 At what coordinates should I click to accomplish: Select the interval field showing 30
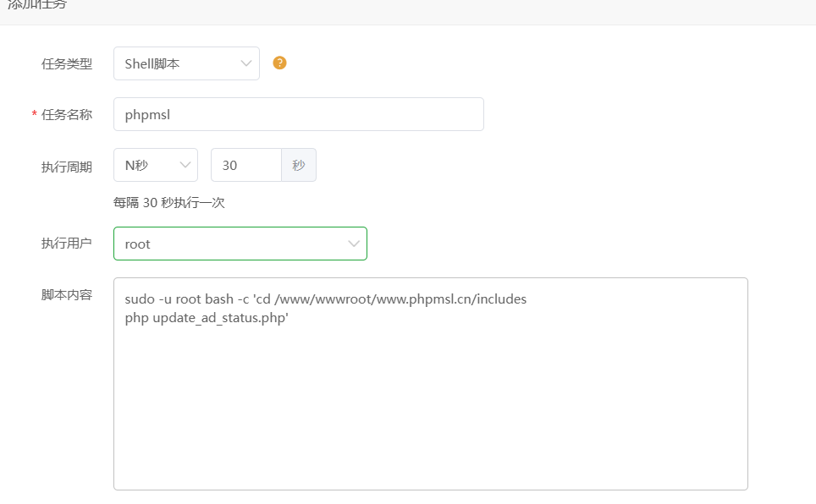pos(245,165)
